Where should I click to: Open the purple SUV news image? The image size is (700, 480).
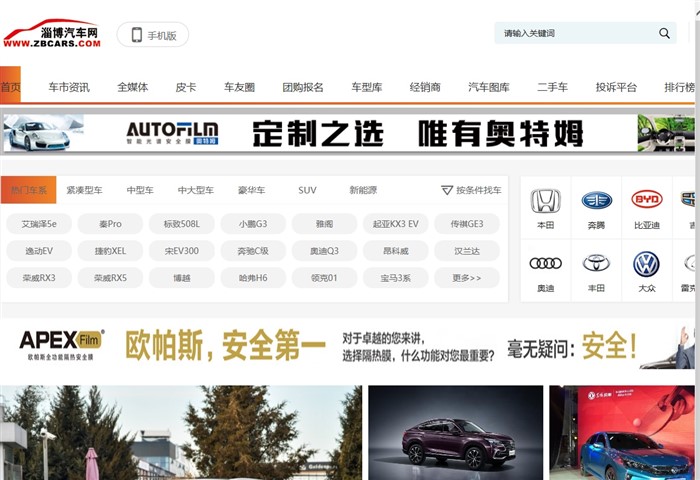pyautogui.click(x=456, y=433)
